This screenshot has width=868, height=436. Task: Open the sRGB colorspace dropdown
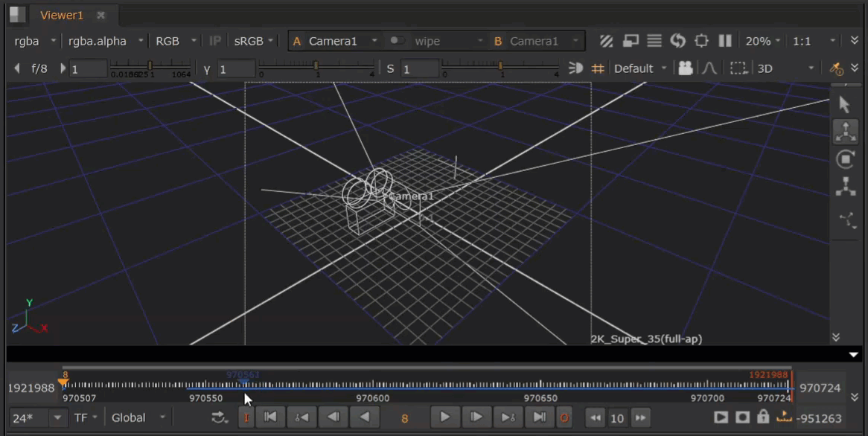tap(255, 41)
